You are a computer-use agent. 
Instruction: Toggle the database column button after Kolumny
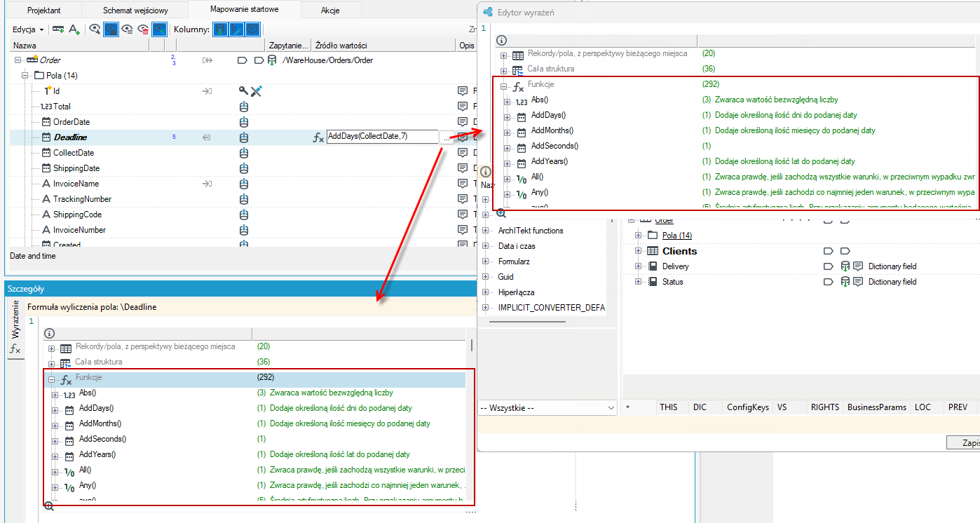(x=220, y=29)
